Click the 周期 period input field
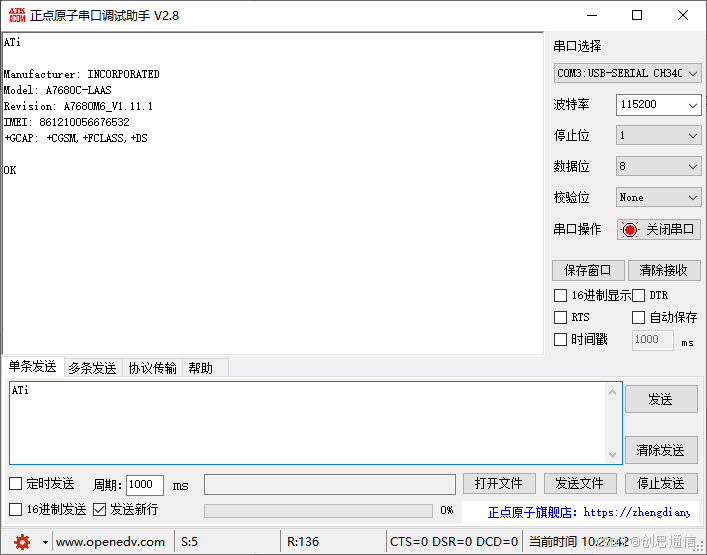 [144, 485]
